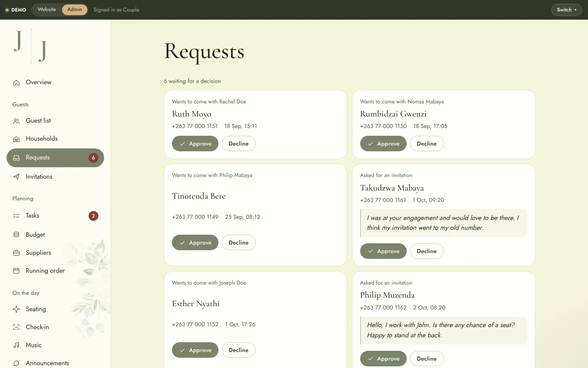Approve Philip Muzenda's invitation request
The image size is (588, 368).
pos(383,359)
